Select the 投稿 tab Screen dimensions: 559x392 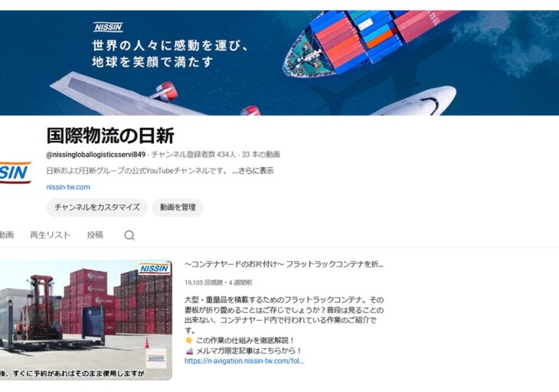[95, 235]
